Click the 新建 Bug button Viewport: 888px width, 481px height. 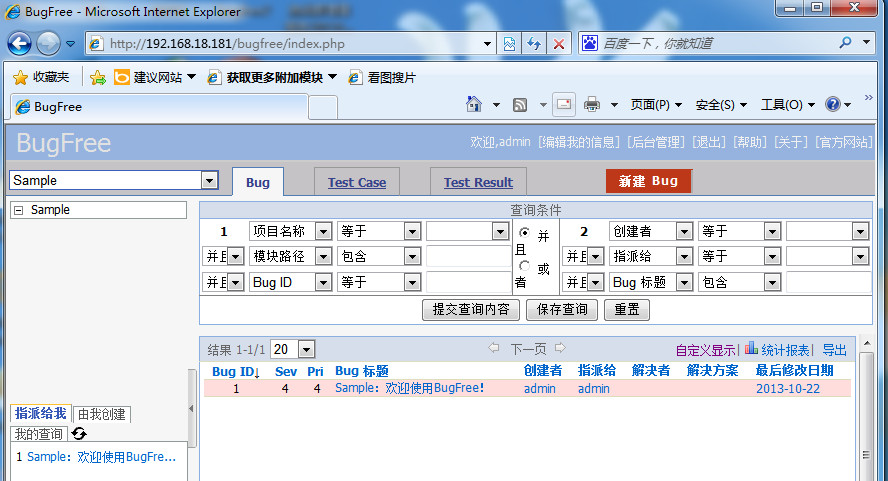click(x=648, y=181)
